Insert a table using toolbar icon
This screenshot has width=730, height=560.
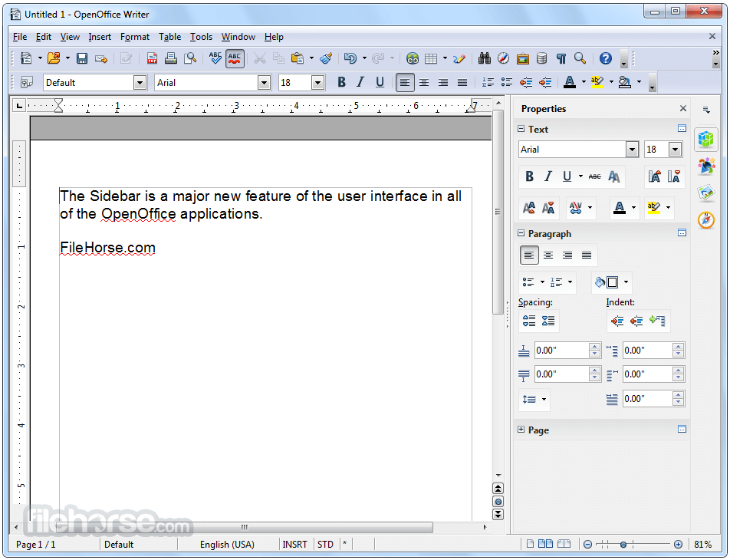[431, 58]
